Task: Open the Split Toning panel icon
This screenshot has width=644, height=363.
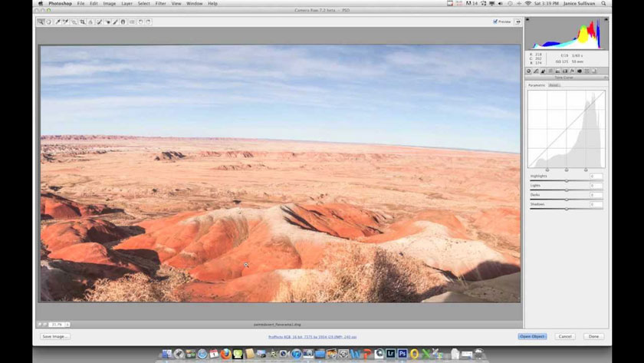Action: (x=558, y=71)
